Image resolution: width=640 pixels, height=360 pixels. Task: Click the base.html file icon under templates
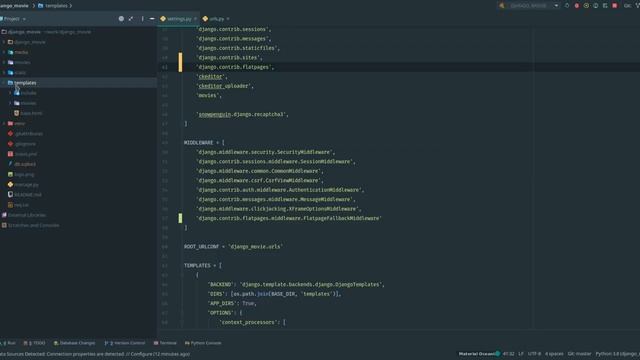(17, 113)
